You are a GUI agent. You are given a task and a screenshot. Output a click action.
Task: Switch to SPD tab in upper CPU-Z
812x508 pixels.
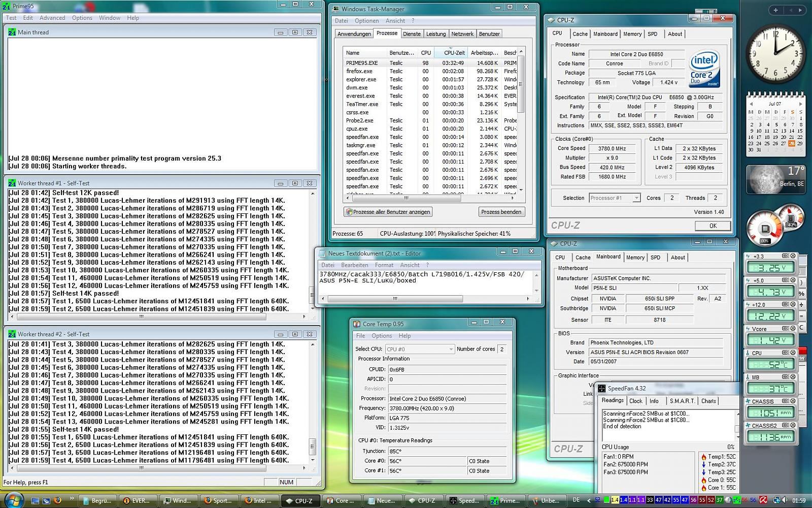(653, 34)
